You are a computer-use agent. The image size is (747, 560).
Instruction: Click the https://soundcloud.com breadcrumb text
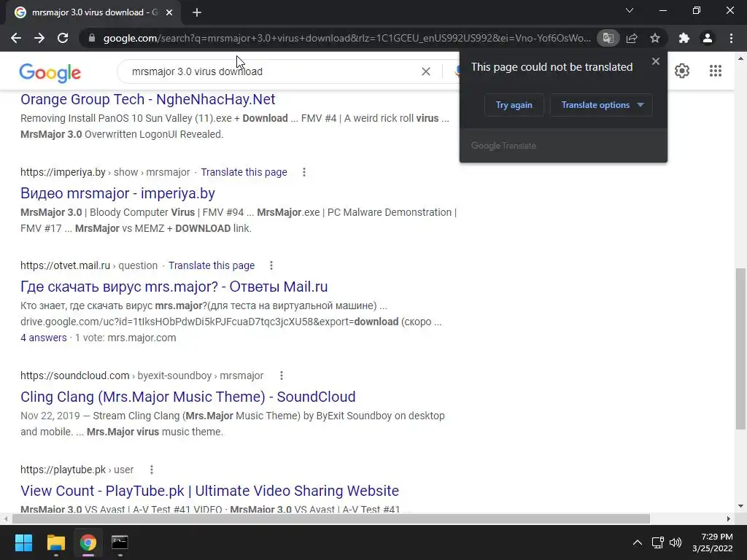click(75, 376)
